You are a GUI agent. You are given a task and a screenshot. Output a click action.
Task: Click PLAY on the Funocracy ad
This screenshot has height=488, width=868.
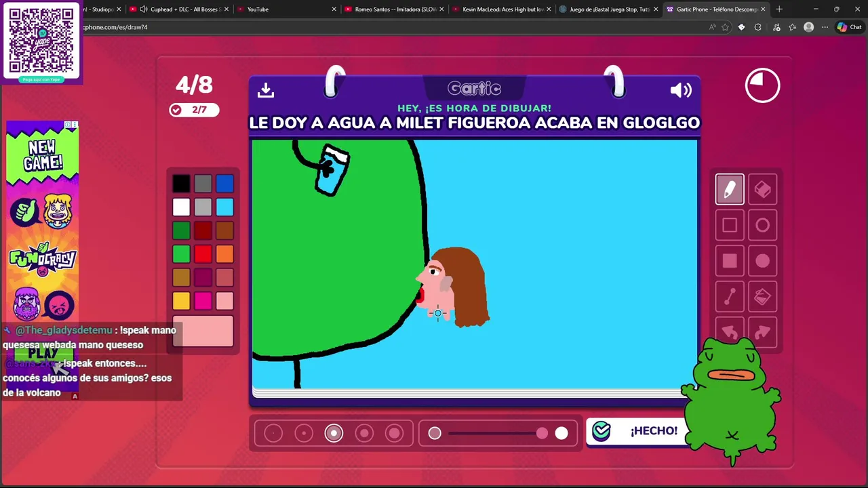(x=43, y=353)
